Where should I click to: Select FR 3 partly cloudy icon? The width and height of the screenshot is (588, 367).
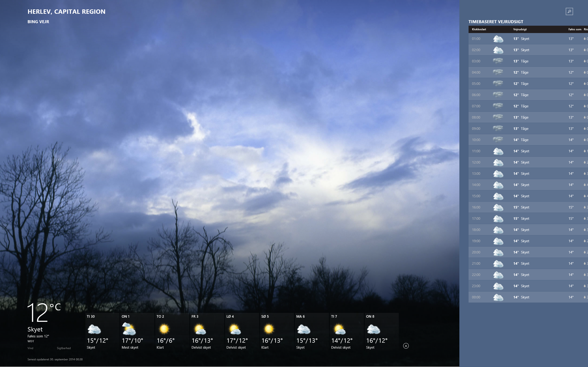point(199,329)
